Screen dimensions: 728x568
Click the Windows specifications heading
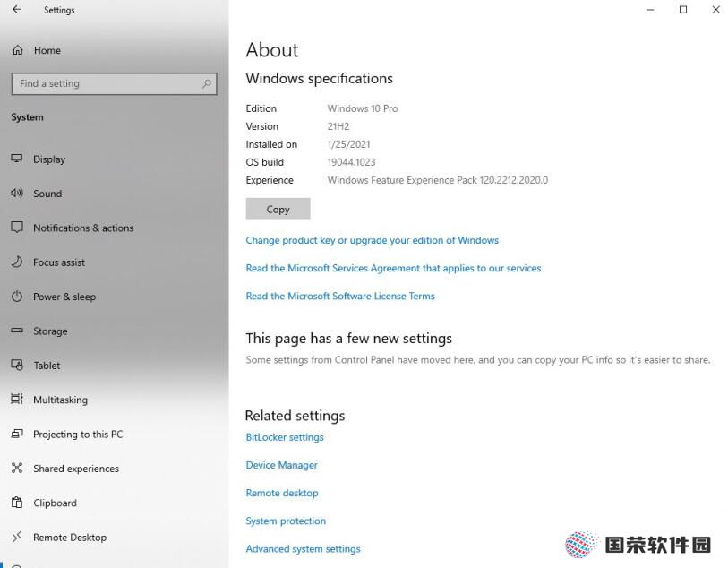[320, 79]
